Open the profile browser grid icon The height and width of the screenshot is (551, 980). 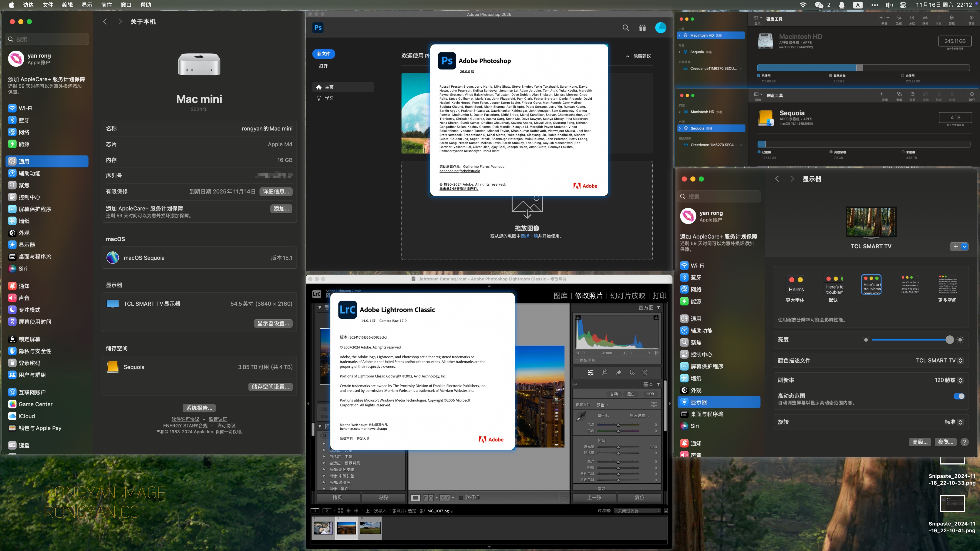click(654, 405)
